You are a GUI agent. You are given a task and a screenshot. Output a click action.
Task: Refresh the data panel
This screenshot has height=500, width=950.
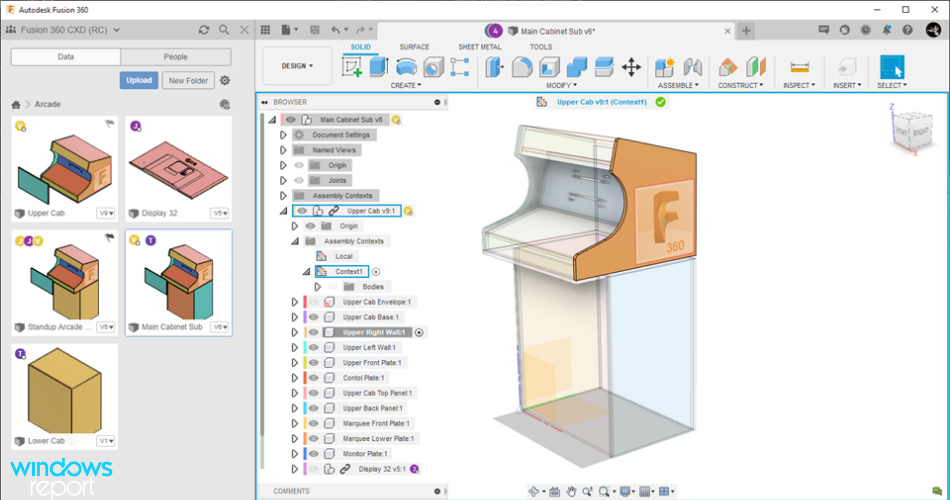(204, 30)
